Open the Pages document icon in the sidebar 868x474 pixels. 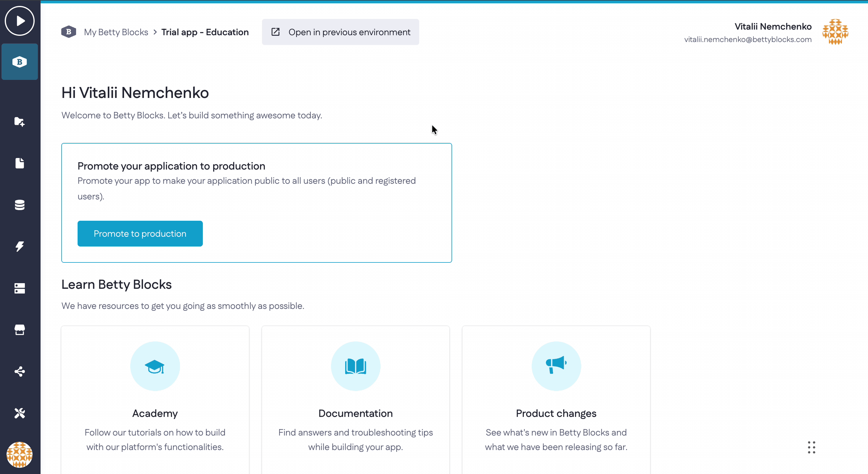[x=20, y=163]
